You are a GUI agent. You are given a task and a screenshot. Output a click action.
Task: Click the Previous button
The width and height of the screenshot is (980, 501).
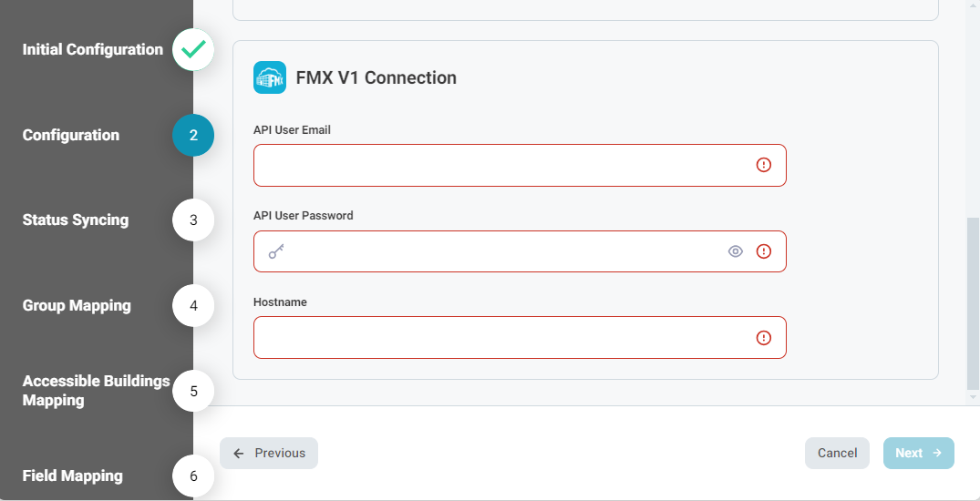pyautogui.click(x=269, y=453)
